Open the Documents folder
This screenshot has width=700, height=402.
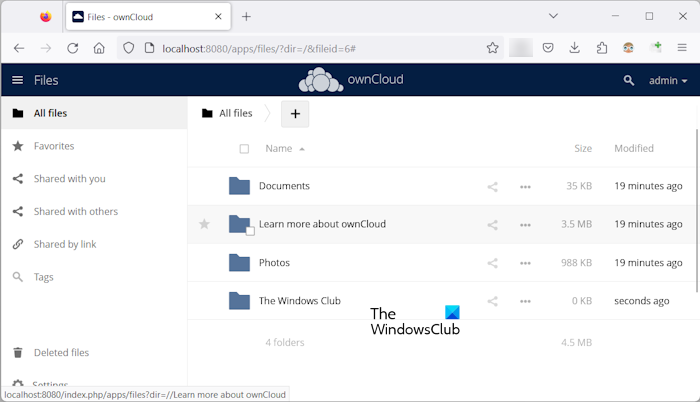[284, 186]
